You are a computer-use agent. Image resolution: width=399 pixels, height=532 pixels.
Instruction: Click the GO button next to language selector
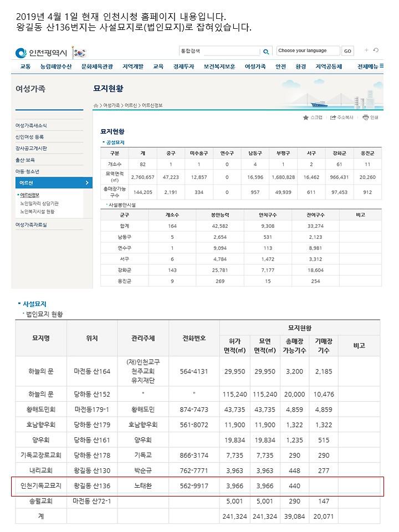[x=347, y=51]
